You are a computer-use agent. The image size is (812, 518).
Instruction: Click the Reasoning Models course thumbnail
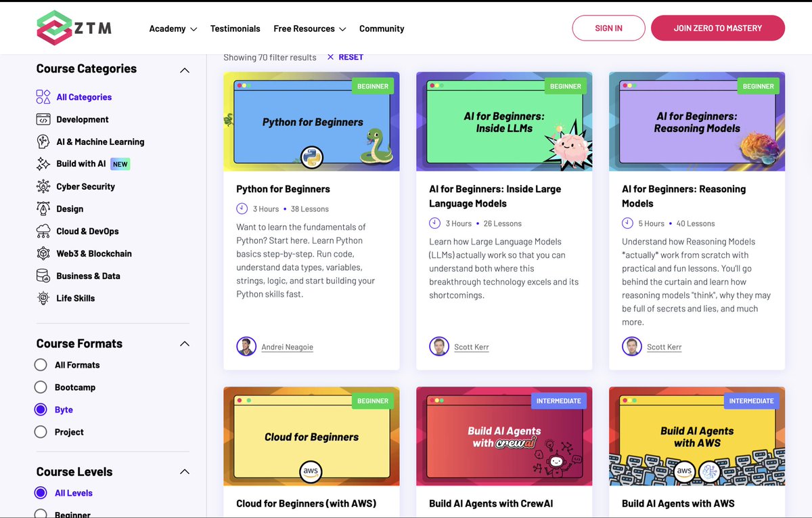click(697, 122)
